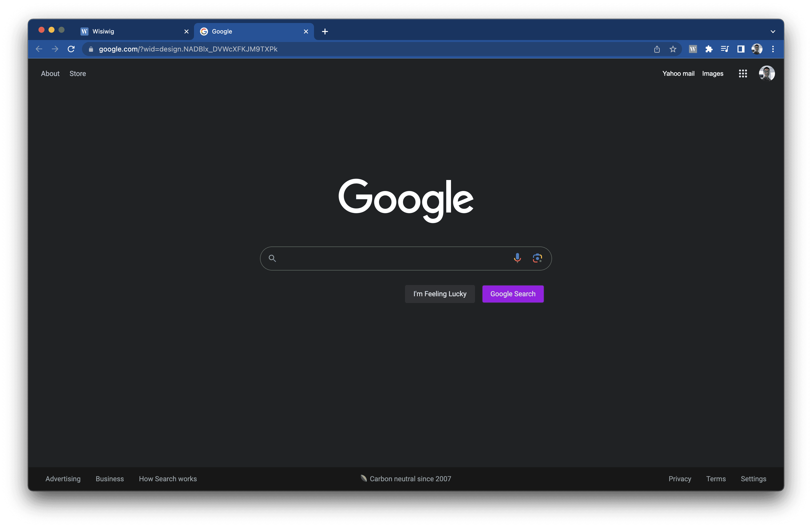
Task: Open the Store link
Action: pos(78,74)
